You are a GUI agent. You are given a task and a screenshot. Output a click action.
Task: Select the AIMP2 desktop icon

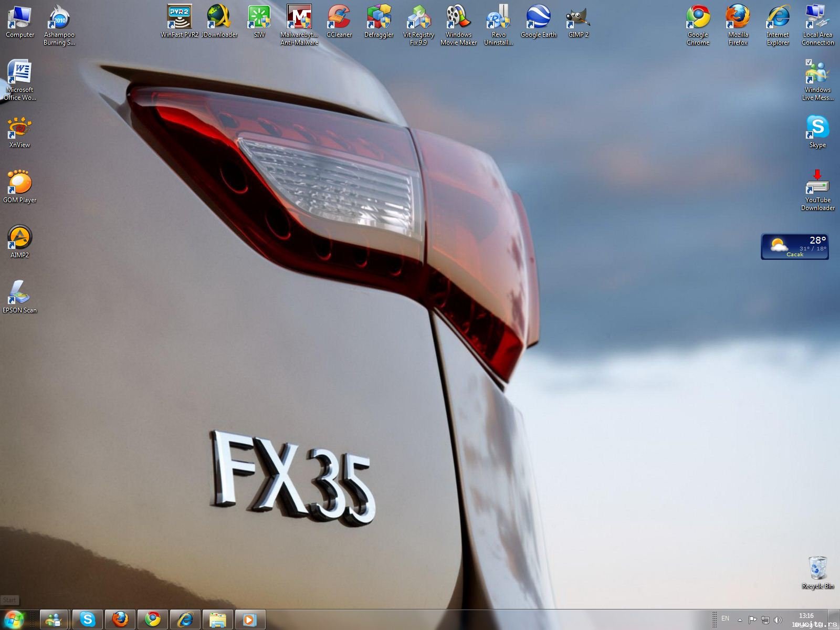(x=20, y=242)
